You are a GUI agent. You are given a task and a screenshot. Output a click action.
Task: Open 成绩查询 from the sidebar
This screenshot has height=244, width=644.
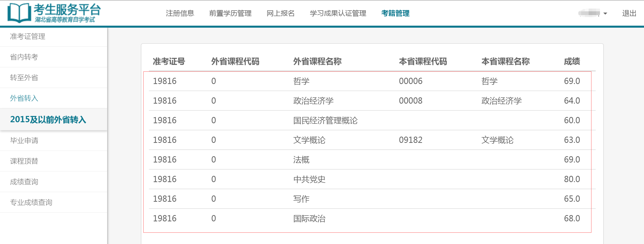pos(24,182)
